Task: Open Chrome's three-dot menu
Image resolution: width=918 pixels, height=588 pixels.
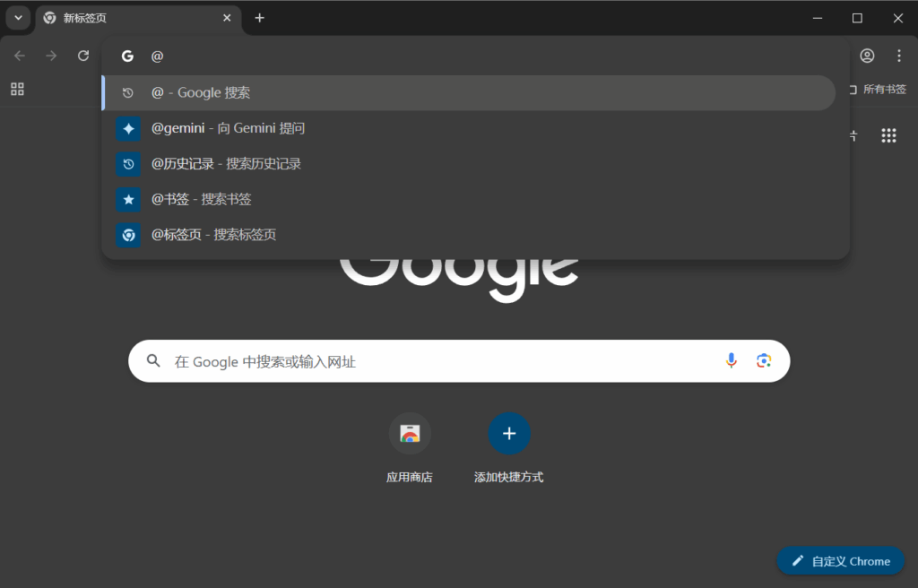Action: (898, 56)
